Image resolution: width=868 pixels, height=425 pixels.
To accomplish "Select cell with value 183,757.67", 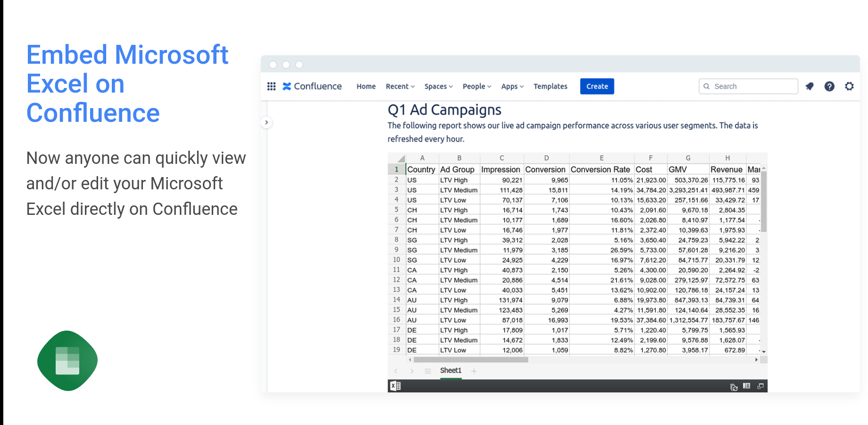I will click(x=727, y=320).
